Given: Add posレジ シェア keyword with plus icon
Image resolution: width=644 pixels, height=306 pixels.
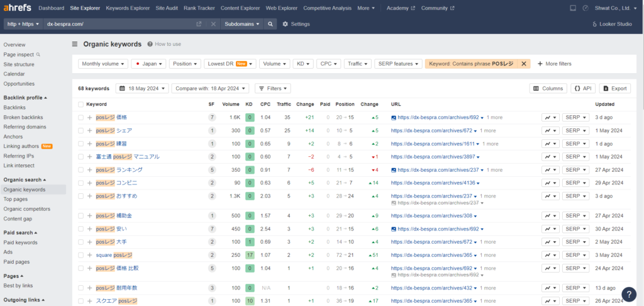Looking at the screenshot, I should [89, 130].
